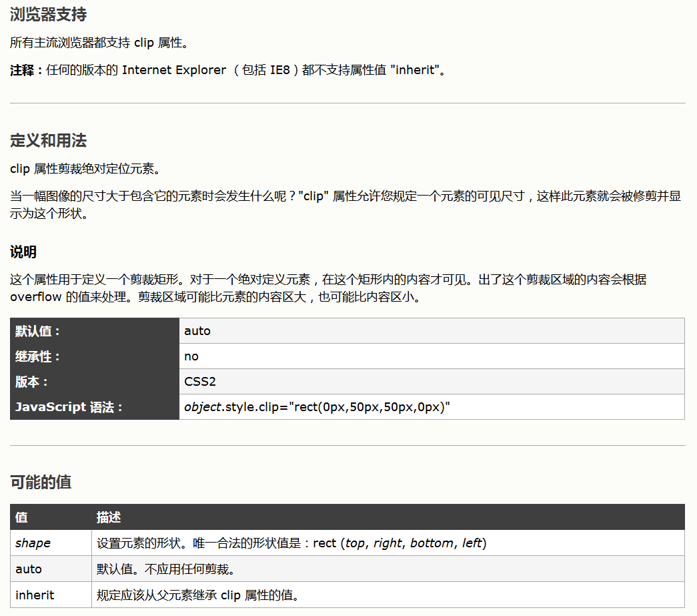Click the 默认值 label cell
Screen dimensions: 697x616
(x=95, y=331)
